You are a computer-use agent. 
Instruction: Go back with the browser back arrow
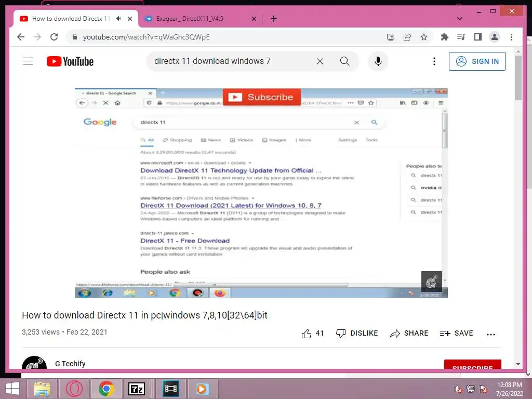(21, 37)
